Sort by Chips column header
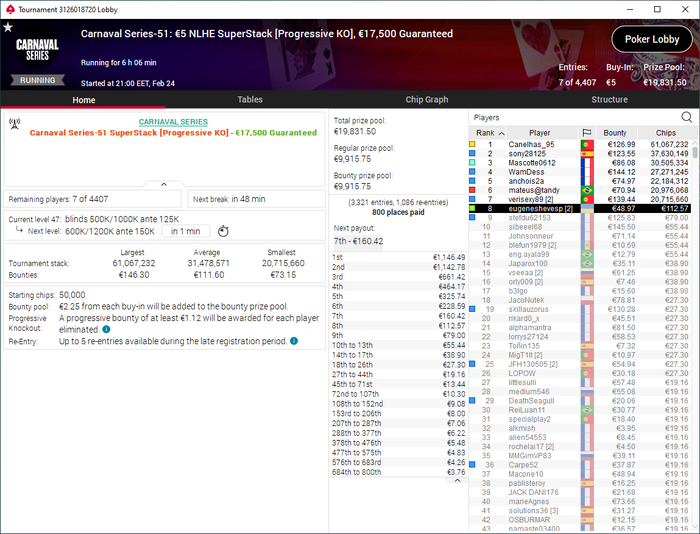 click(x=665, y=133)
